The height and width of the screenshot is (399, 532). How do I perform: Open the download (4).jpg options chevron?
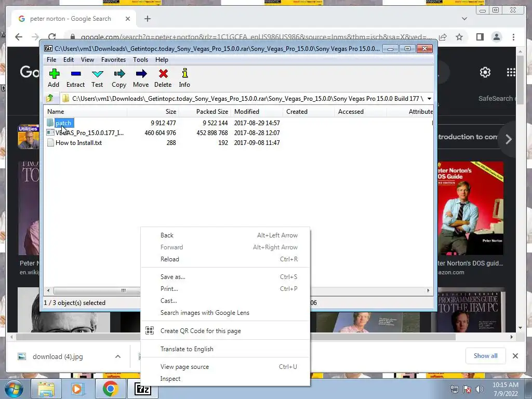[118, 356]
